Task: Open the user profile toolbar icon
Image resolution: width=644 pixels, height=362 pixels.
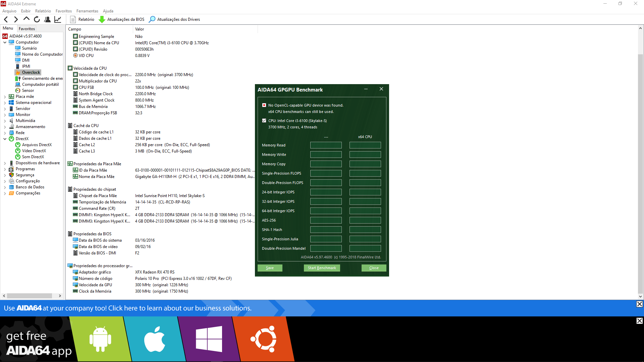Action: 47,19
